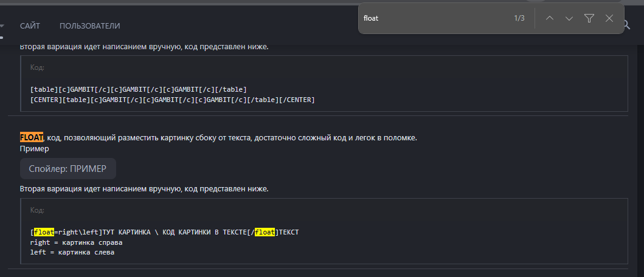Click the orange-highlighted FLOAT heading
Viewport: 644px width, 277px height.
tap(32, 138)
